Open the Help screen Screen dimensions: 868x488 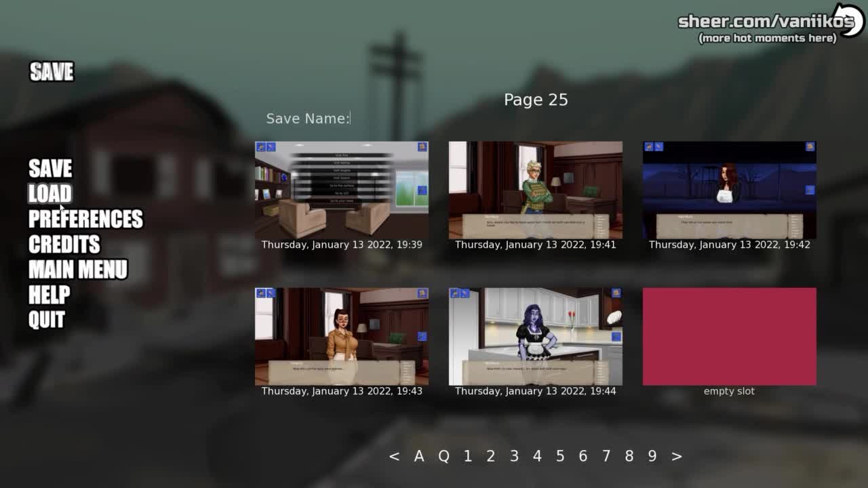[x=49, y=294]
